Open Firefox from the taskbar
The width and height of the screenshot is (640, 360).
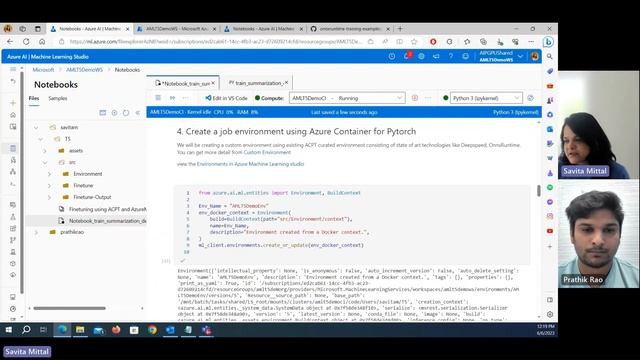click(x=116, y=330)
